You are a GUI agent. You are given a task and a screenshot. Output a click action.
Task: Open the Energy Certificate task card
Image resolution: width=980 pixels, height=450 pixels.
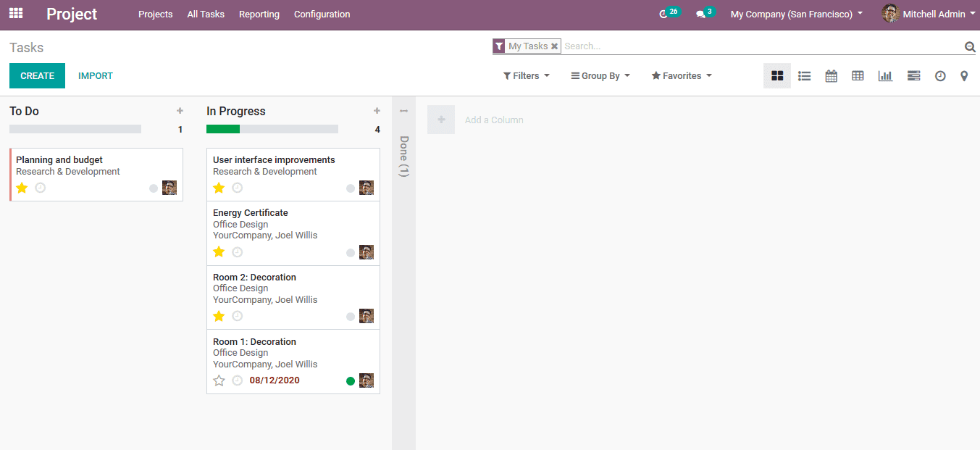coord(293,233)
